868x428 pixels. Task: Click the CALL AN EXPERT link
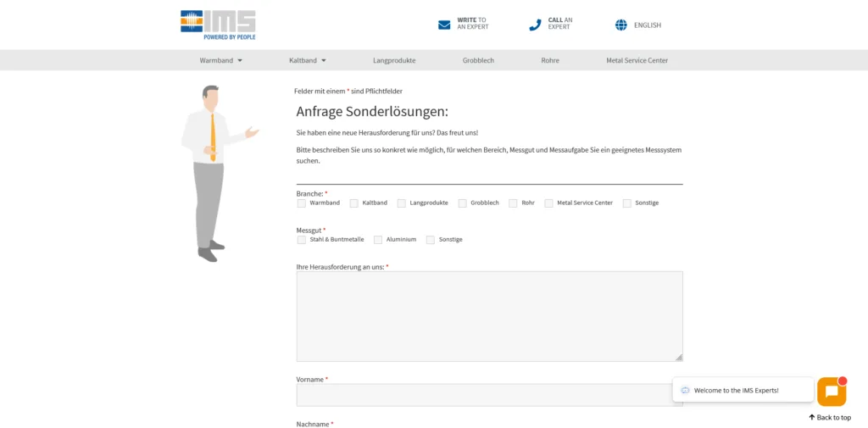(x=560, y=23)
